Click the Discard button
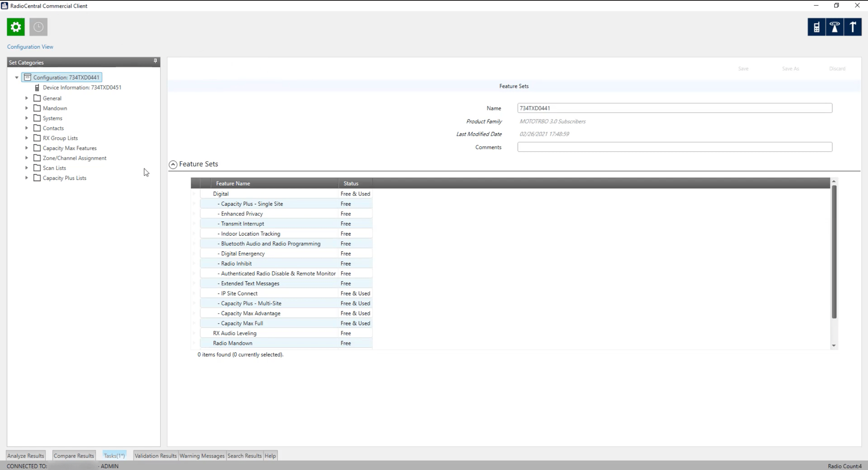 pyautogui.click(x=837, y=69)
